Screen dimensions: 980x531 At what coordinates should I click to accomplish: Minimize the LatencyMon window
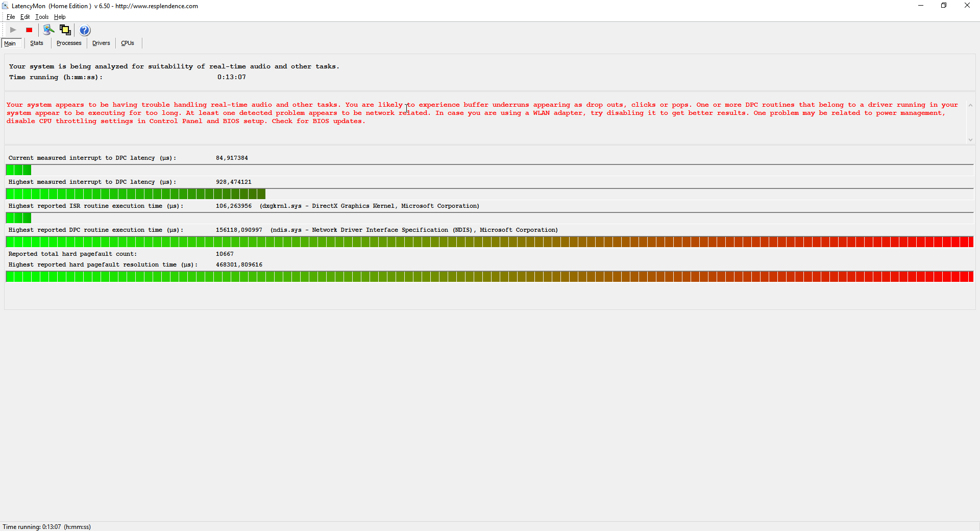click(x=921, y=6)
